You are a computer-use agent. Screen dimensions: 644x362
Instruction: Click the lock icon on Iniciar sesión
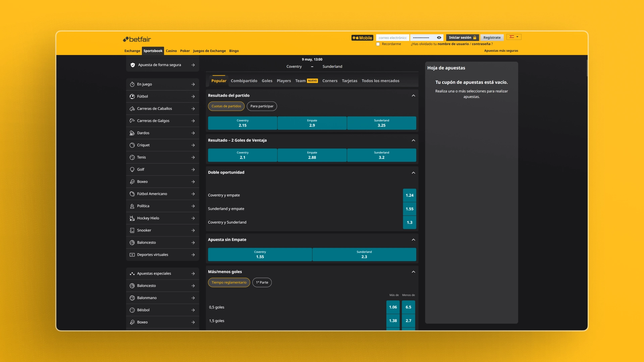pyautogui.click(x=475, y=38)
